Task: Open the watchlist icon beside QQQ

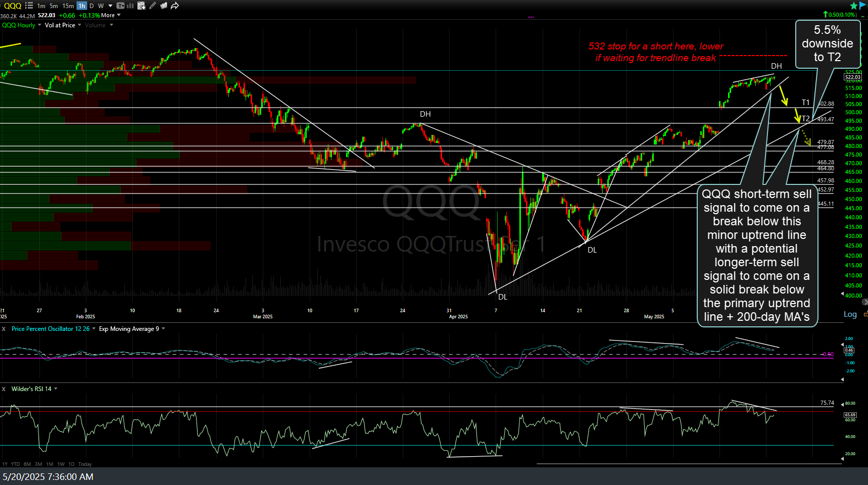Action: 29,6
